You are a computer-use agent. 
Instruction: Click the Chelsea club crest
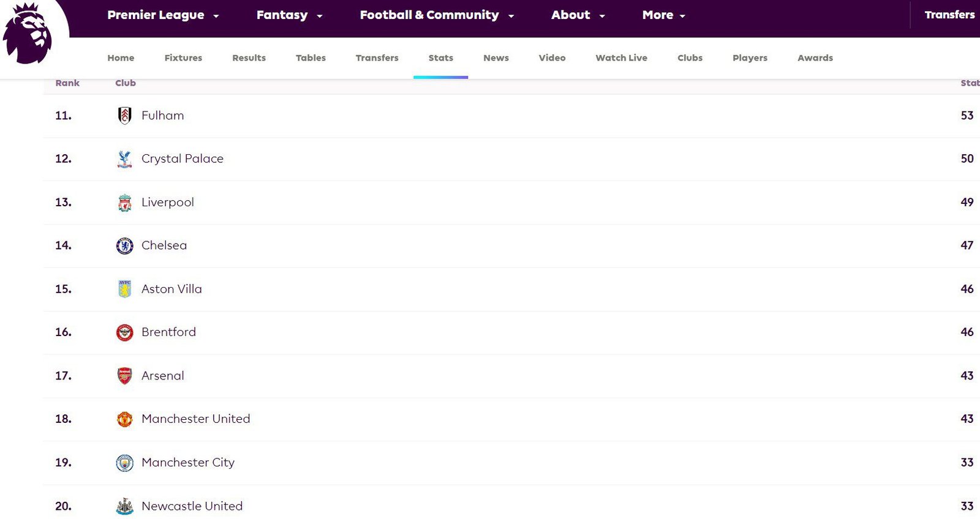tap(124, 246)
